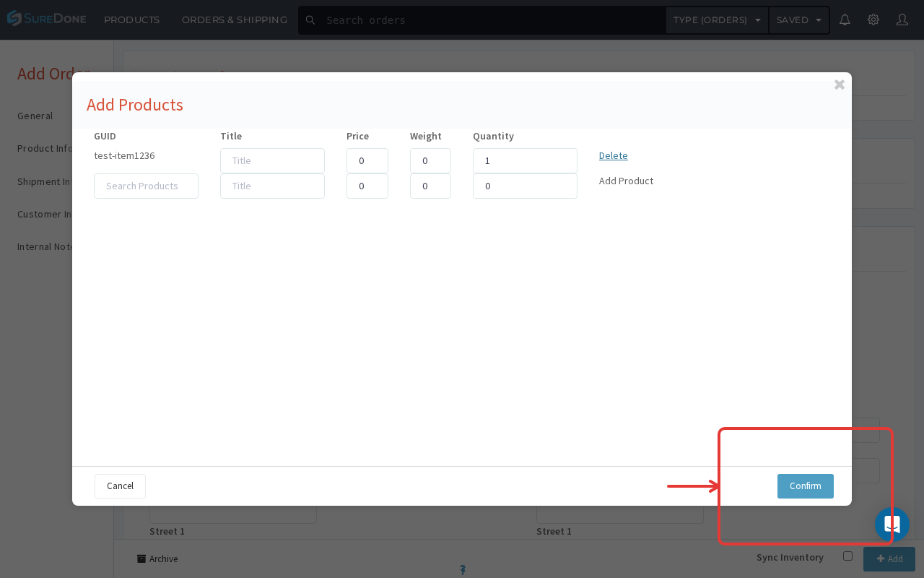Click the GUID column header
The height and width of the screenshot is (578, 924).
tap(105, 136)
